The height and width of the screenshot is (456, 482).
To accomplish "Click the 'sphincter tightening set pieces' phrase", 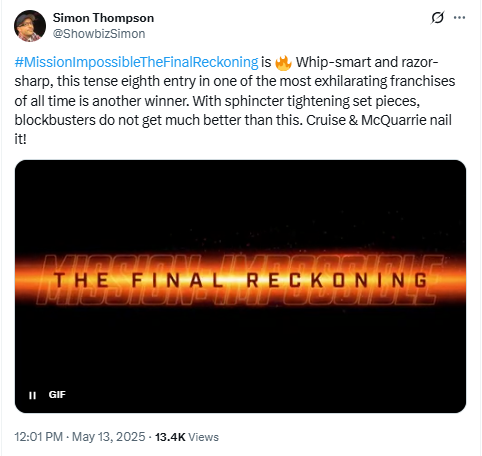I will [x=322, y=101].
